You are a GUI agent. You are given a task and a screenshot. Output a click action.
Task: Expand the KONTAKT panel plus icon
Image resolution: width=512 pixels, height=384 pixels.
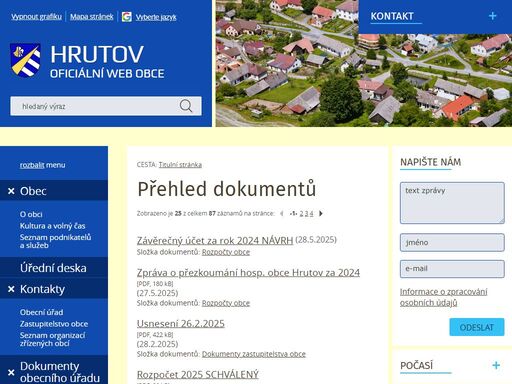[492, 16]
